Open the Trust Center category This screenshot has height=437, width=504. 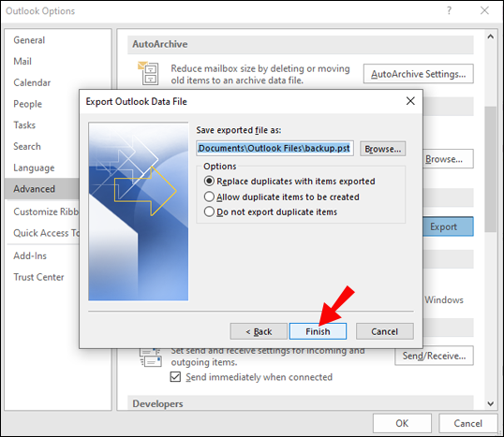[38, 277]
